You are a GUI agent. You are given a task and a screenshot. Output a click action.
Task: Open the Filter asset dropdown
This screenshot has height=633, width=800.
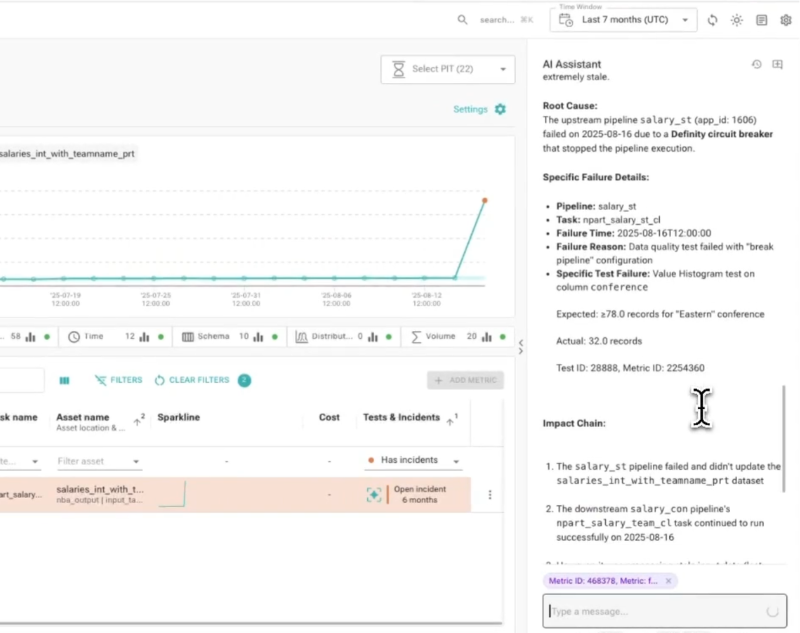98,461
